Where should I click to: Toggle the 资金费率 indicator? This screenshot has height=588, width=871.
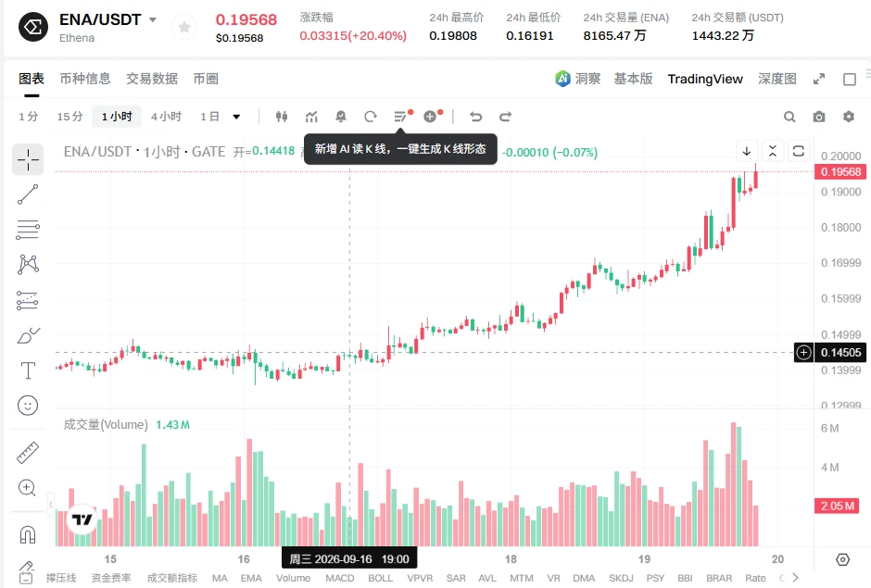pyautogui.click(x=111, y=578)
